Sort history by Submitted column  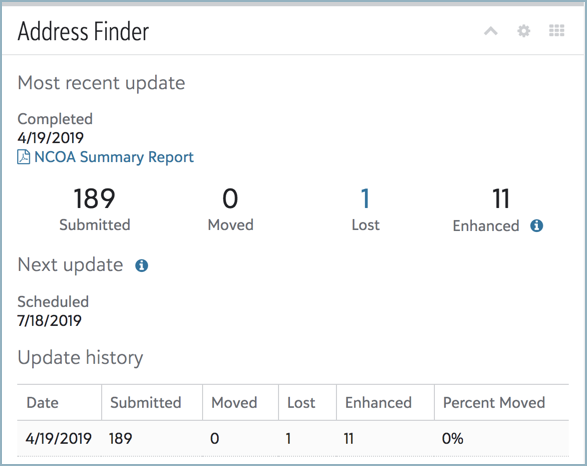[146, 403]
